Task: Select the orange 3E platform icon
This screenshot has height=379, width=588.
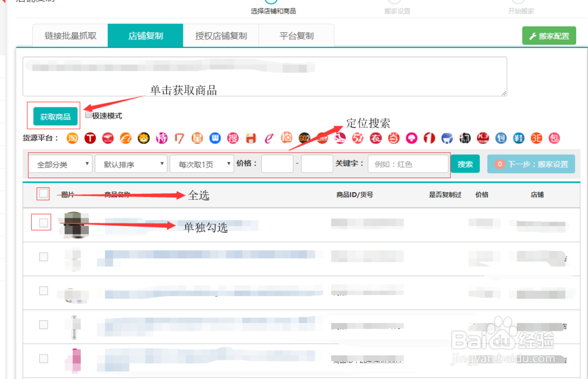Action: tap(537, 138)
